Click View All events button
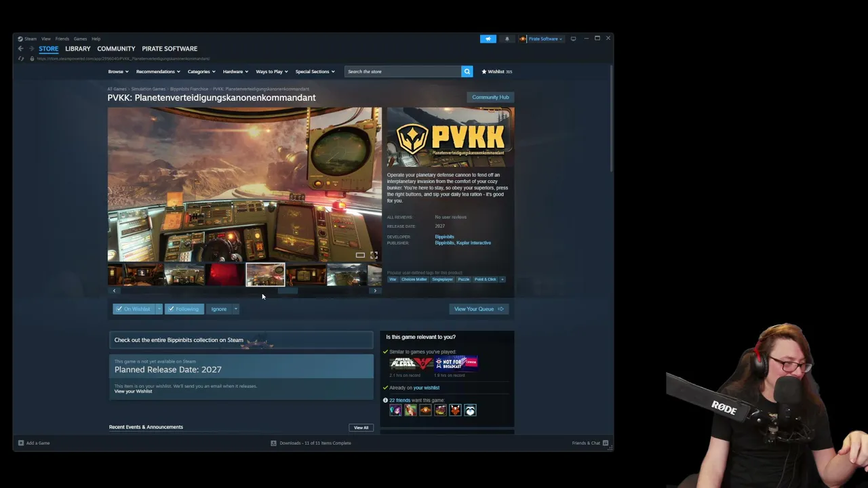Viewport: 868px width, 488px height. 361,428
